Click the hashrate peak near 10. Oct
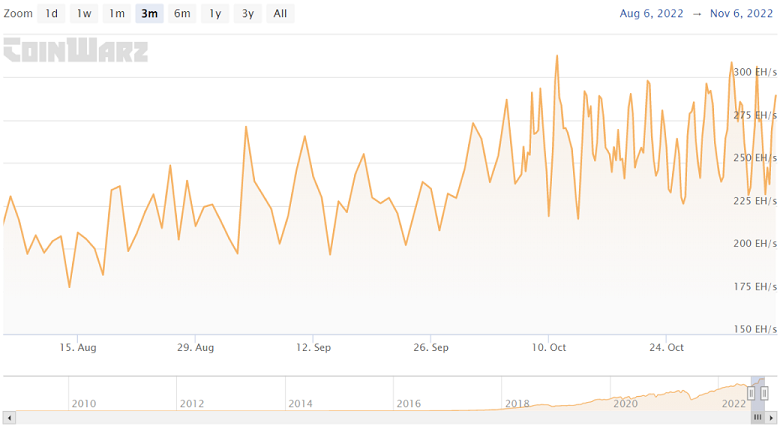 coord(557,56)
